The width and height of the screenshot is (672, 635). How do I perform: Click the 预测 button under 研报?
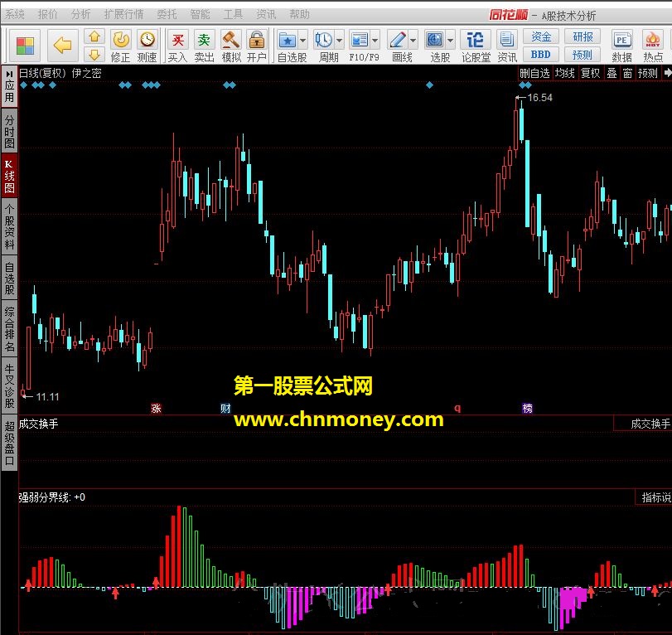pos(583,55)
